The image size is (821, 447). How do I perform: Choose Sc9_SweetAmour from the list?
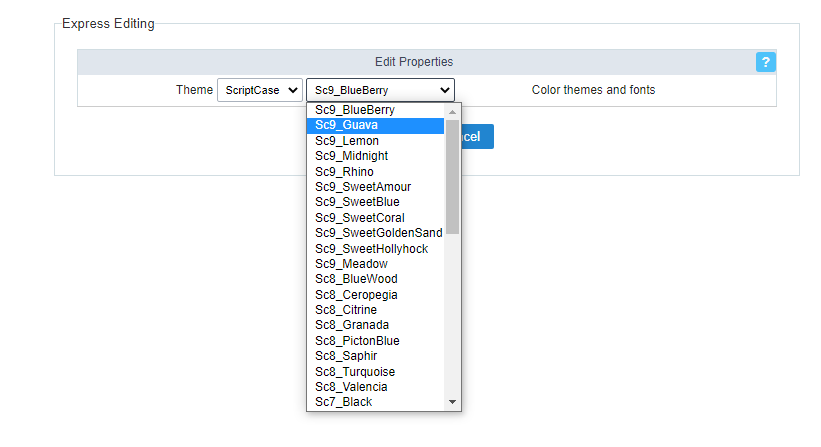375,187
